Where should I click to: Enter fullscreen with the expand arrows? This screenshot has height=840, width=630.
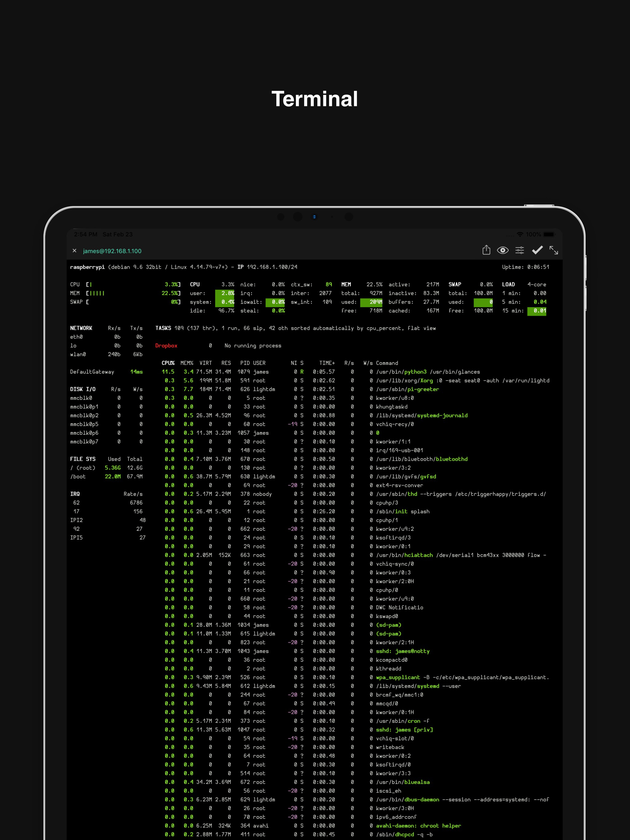(554, 251)
